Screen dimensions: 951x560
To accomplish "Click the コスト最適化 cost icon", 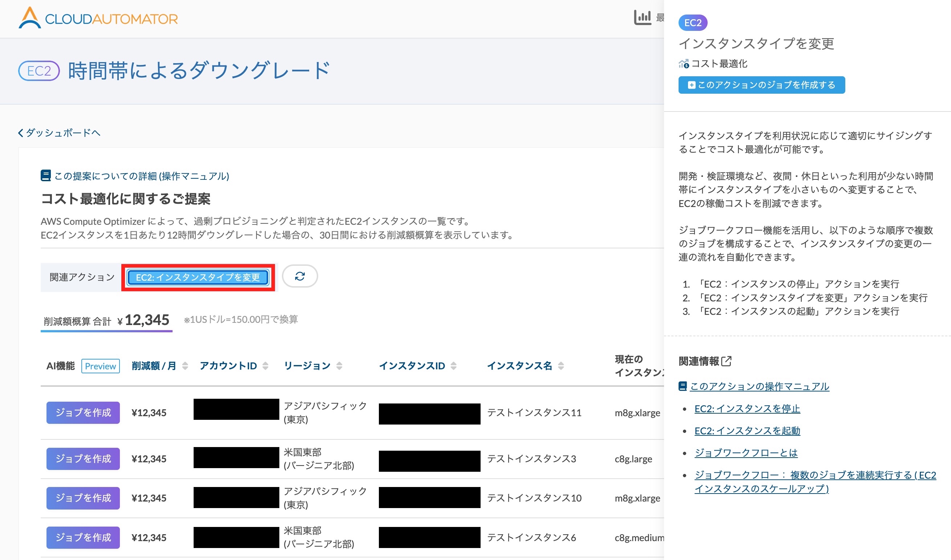I will click(684, 64).
